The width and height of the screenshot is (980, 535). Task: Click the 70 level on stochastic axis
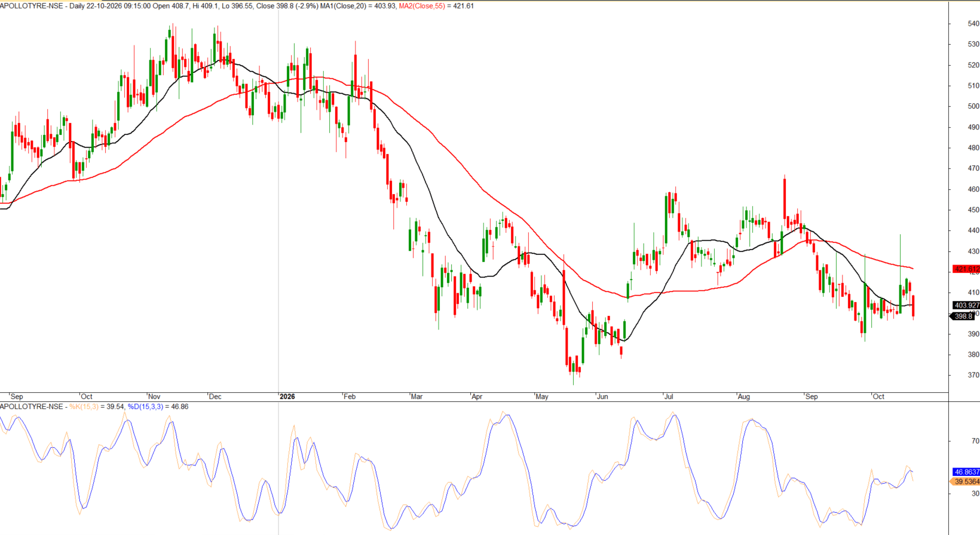click(x=975, y=441)
